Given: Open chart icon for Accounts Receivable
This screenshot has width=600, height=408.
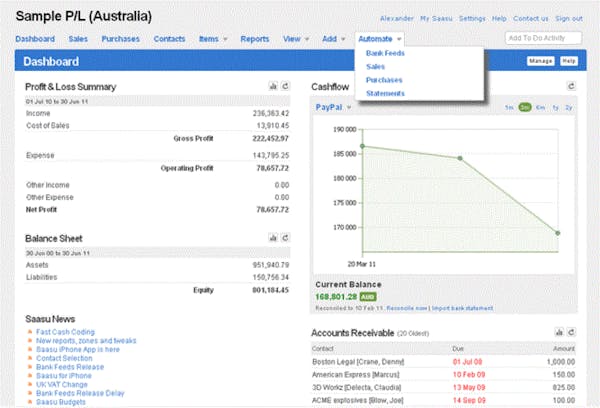Looking at the screenshot, I should coord(559,332).
